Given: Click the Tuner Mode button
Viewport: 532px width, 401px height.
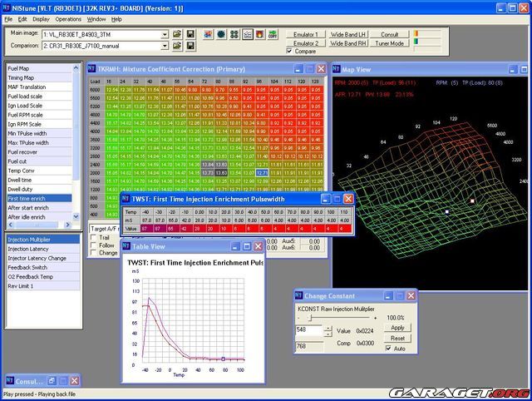Looking at the screenshot, I should point(387,43).
